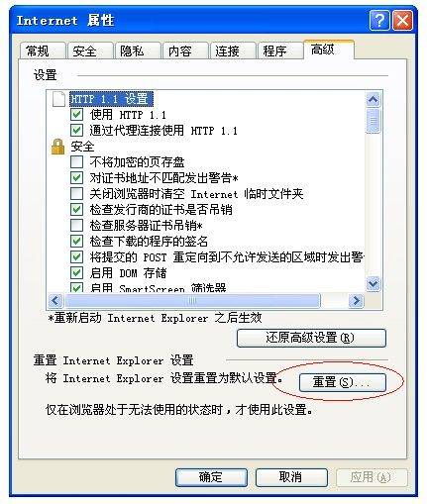Click the list scroll up arrow

pyautogui.click(x=374, y=99)
